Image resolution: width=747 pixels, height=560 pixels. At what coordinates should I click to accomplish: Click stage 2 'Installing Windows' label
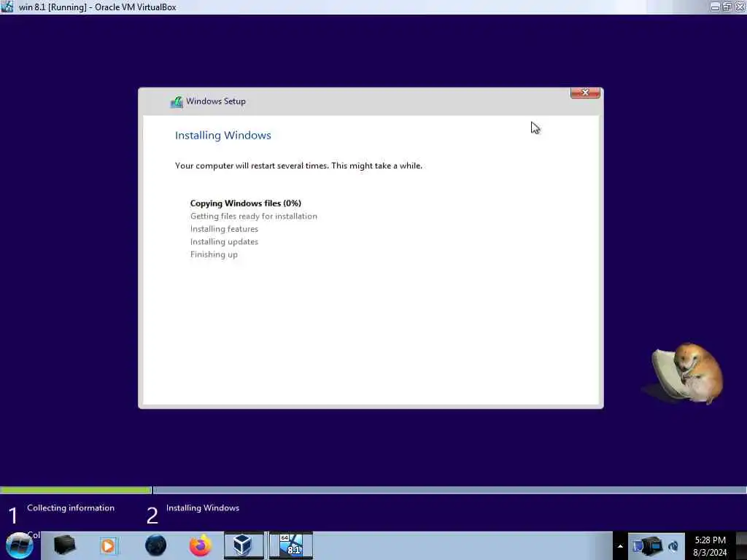coord(203,508)
